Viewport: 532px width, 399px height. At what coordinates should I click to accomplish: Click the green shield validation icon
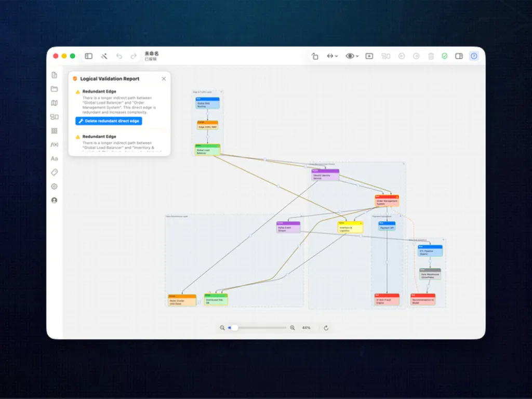(445, 56)
